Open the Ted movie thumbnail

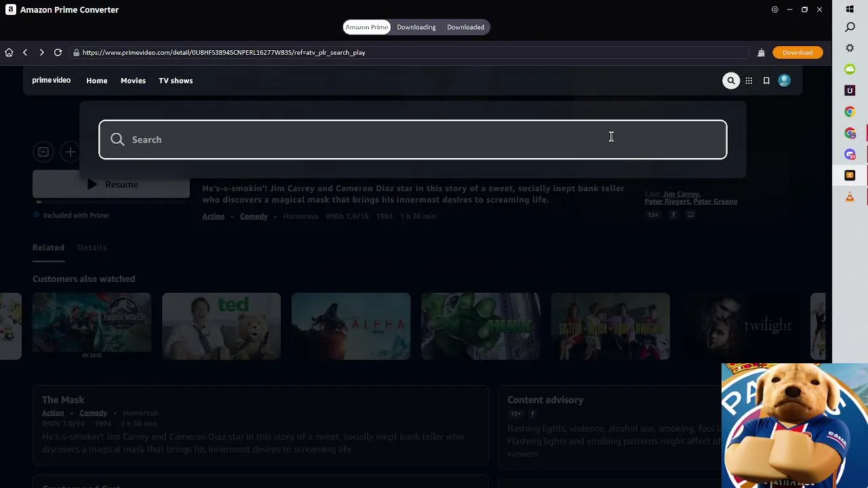click(x=221, y=326)
